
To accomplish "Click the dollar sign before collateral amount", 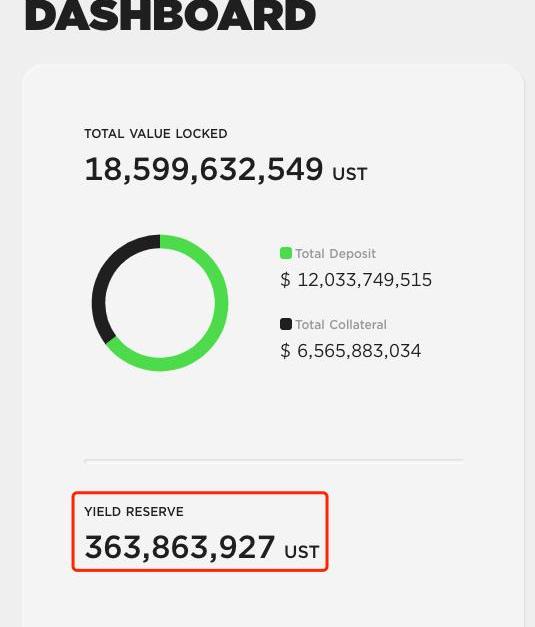I will pyautogui.click(x=285, y=351).
